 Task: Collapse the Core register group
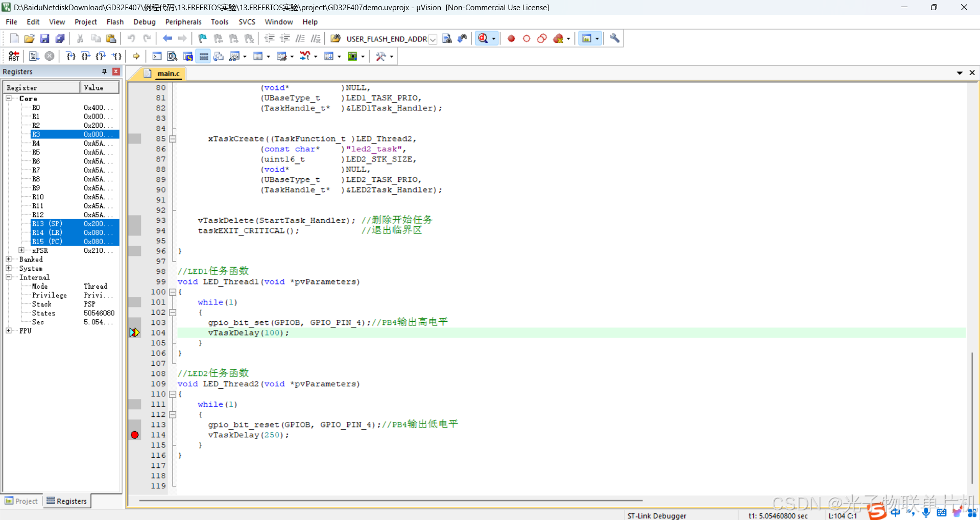9,98
